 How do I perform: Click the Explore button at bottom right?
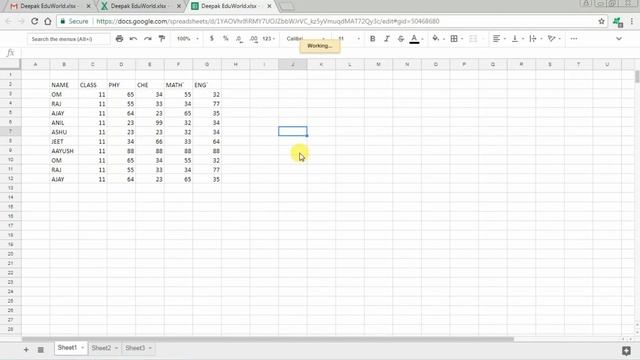pyautogui.click(x=627, y=350)
